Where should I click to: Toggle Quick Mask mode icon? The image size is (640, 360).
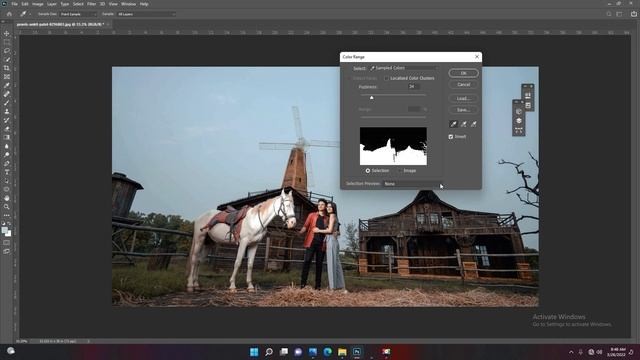[x=7, y=242]
